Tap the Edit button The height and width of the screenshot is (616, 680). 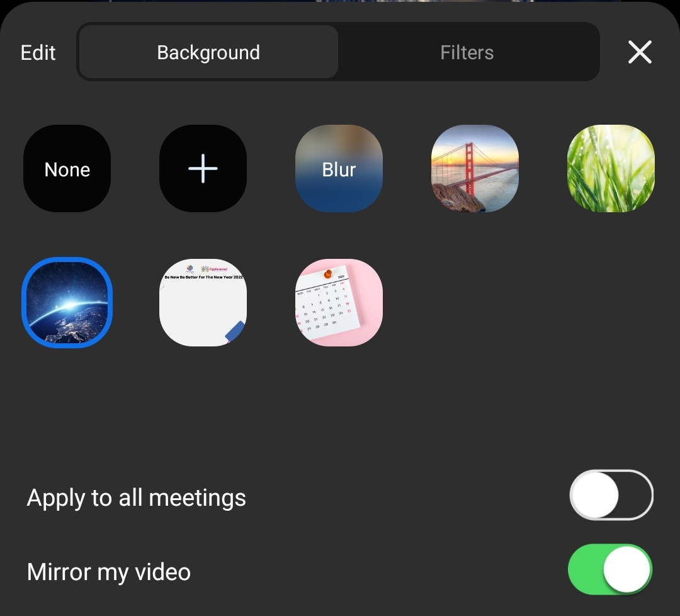tap(38, 52)
